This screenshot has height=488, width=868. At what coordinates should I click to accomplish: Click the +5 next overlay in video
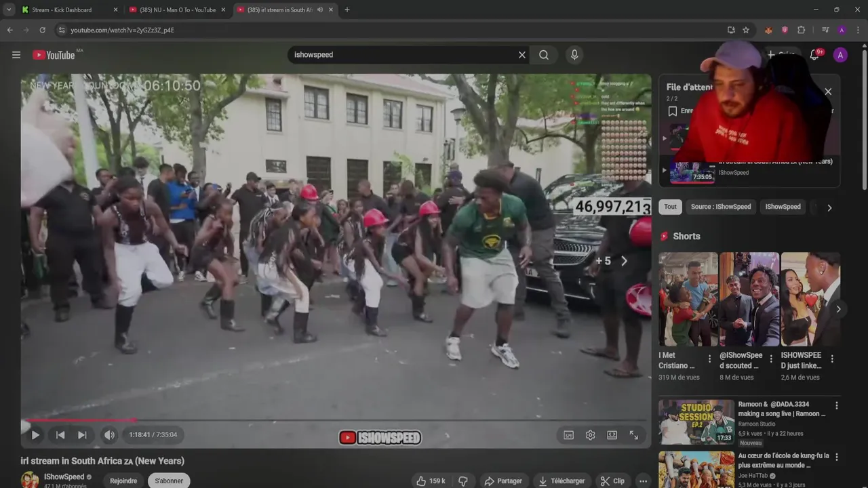[x=612, y=261]
